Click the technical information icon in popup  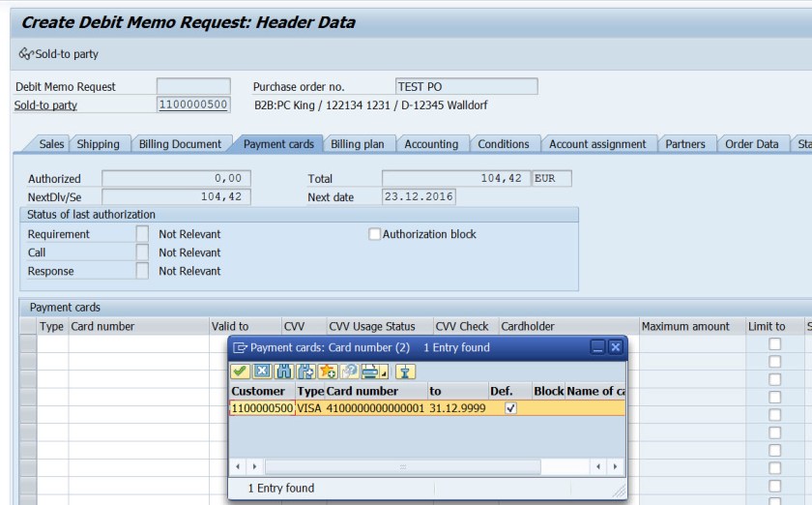405,371
